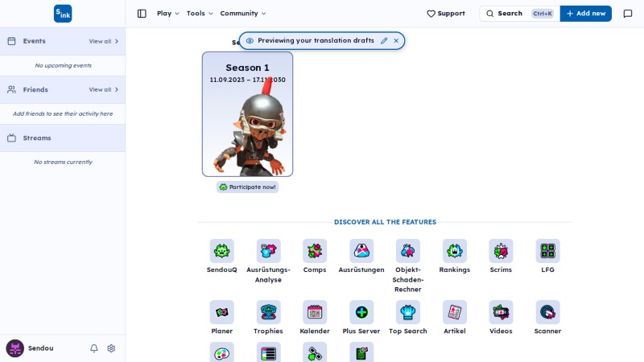Open the Tools dropdown menu

click(200, 14)
